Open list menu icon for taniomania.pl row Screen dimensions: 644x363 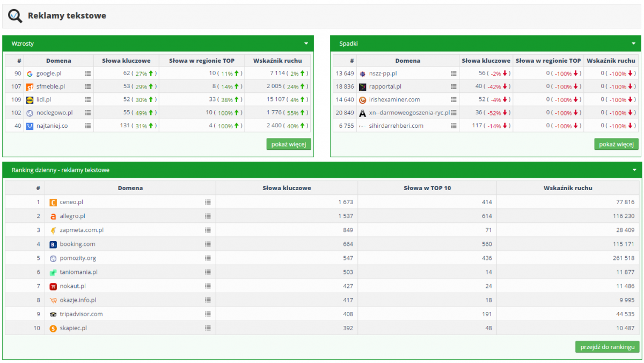point(208,272)
